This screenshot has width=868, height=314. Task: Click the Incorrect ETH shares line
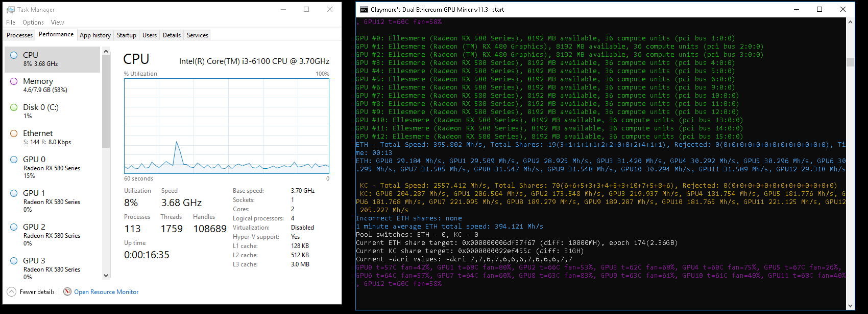(409, 218)
